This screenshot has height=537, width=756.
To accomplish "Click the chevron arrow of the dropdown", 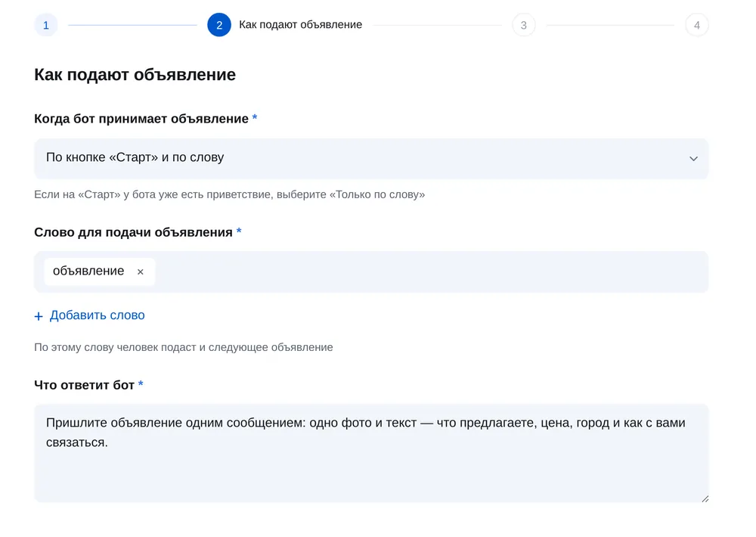I will click(x=693, y=159).
